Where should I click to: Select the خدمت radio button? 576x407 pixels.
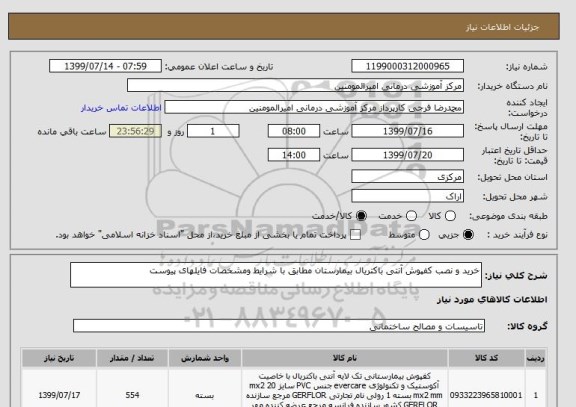point(411,216)
